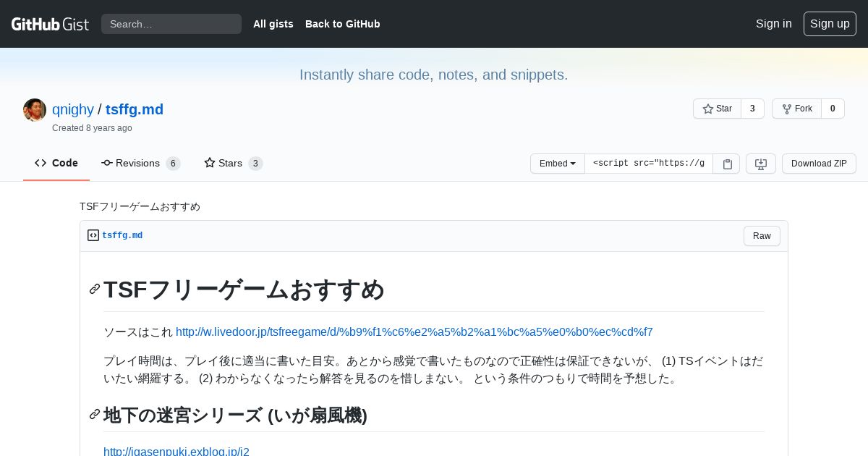This screenshot has width=868, height=456.
Task: Switch to the Stars tab
Action: tap(233, 163)
